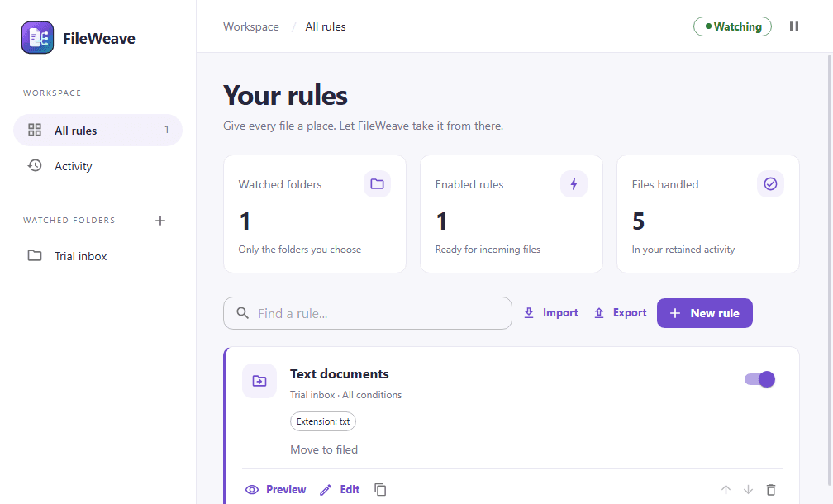Duplicate the Text documents rule
The width and height of the screenshot is (833, 504).
click(380, 489)
